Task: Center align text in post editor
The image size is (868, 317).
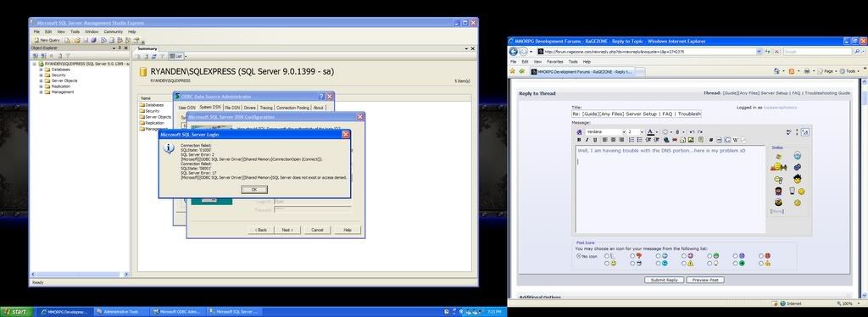Action: tap(614, 139)
